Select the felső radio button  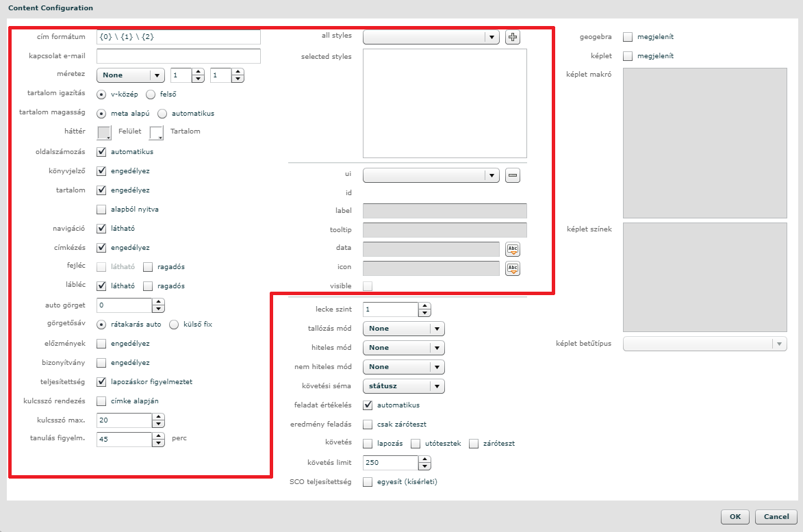151,94
